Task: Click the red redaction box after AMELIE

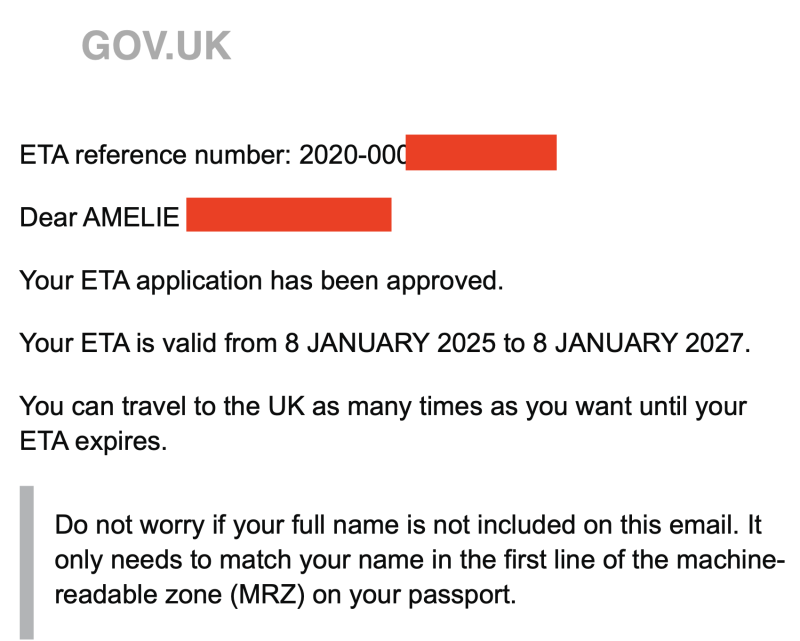Action: (x=288, y=215)
